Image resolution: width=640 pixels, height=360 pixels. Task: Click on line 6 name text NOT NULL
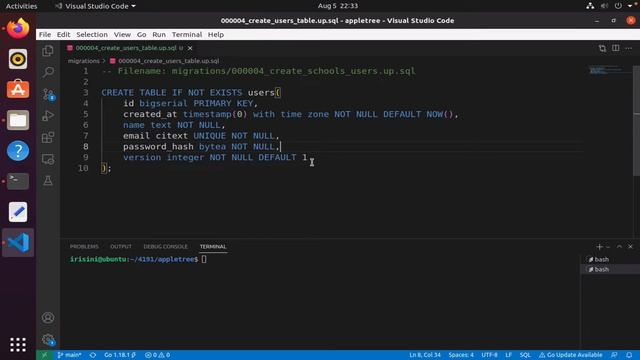click(173, 125)
